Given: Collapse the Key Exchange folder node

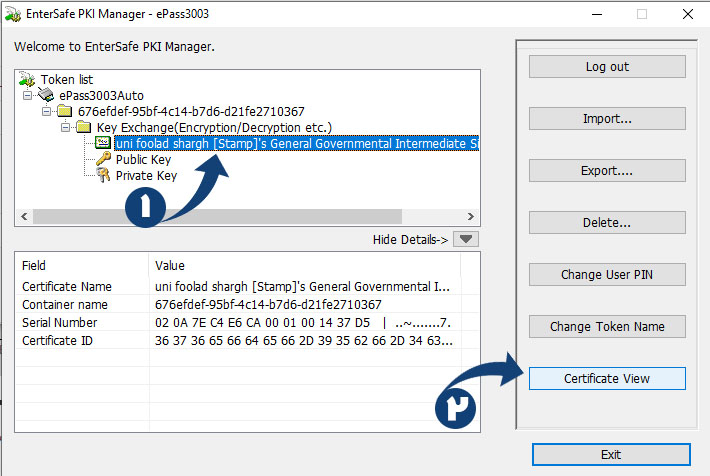Looking at the screenshot, I should (65, 127).
